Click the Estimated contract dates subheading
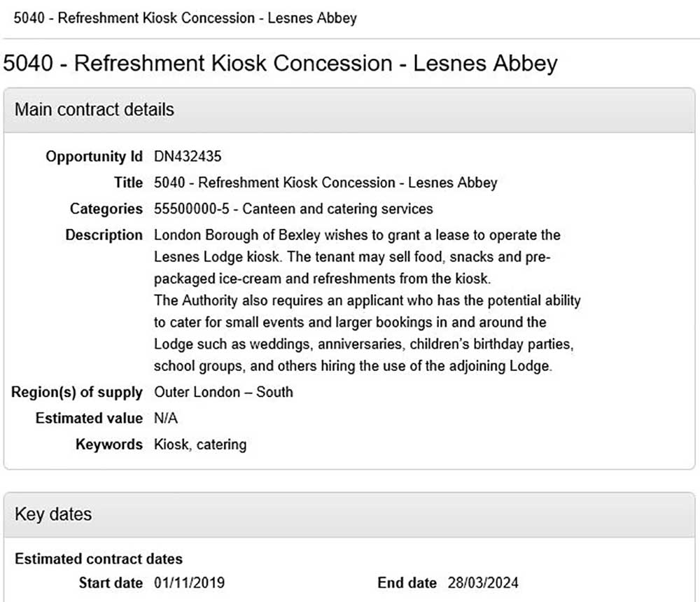 click(x=99, y=559)
